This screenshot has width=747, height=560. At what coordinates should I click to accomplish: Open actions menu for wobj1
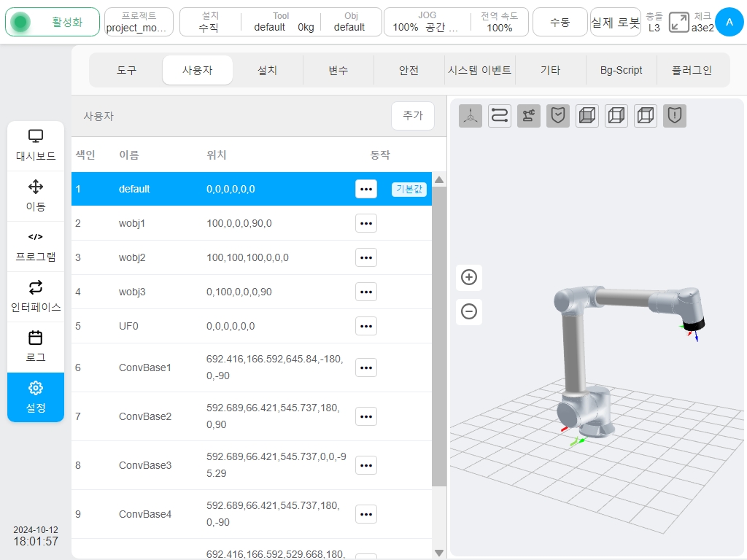click(366, 223)
